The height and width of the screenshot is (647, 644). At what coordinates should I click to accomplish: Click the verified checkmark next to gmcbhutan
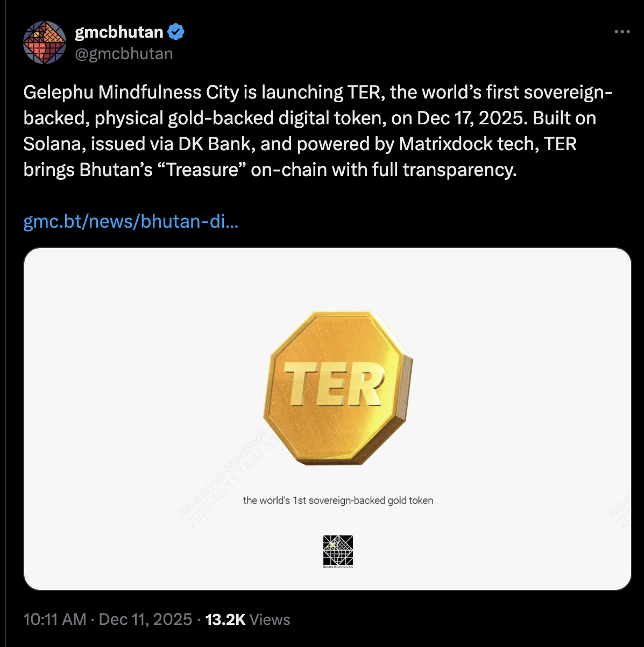coord(175,31)
